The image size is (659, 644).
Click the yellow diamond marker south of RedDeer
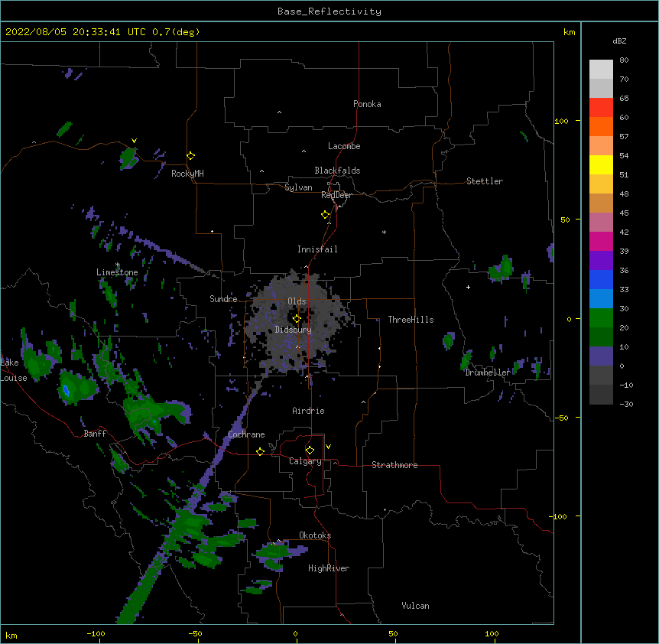pyautogui.click(x=325, y=215)
